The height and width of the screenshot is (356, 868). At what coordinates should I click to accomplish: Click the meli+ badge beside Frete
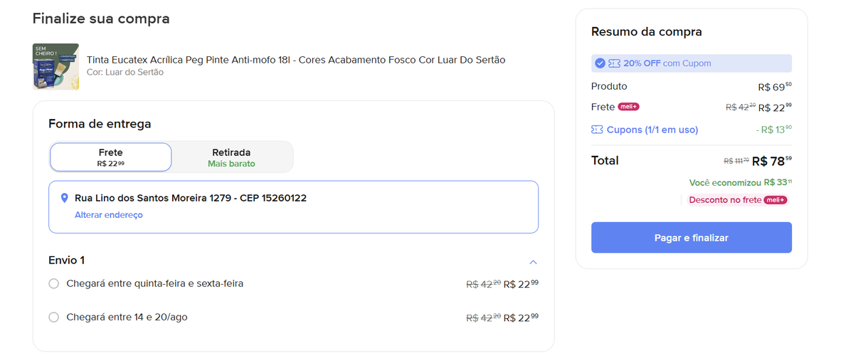click(x=628, y=107)
